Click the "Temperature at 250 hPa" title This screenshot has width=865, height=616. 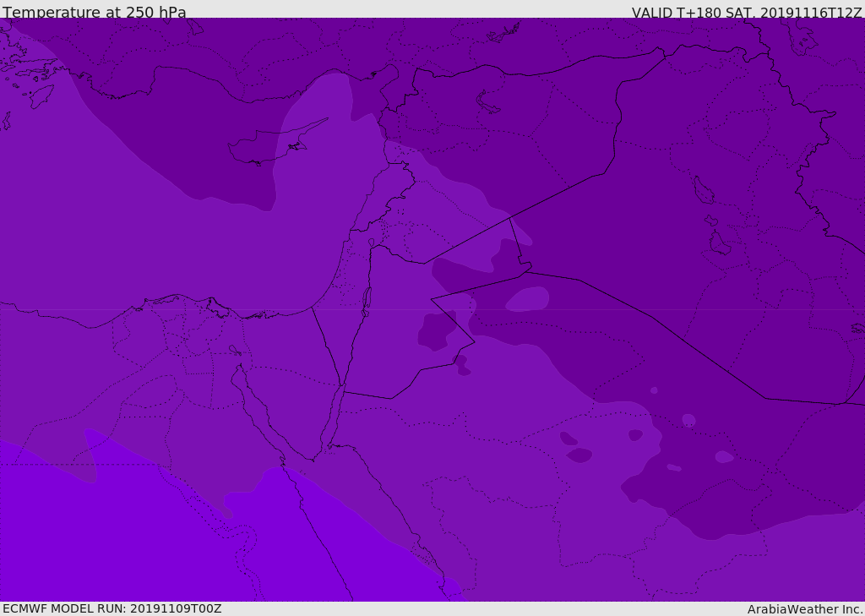95,12
